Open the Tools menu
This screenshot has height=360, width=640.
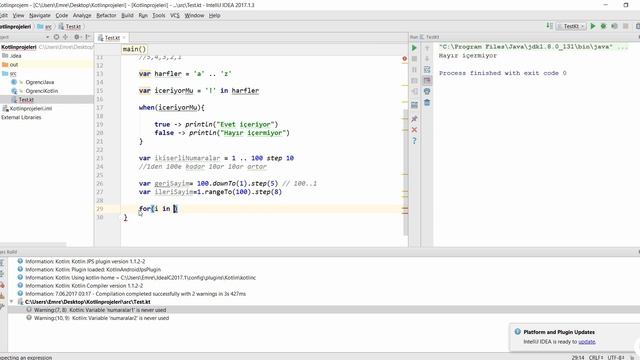[159, 16]
